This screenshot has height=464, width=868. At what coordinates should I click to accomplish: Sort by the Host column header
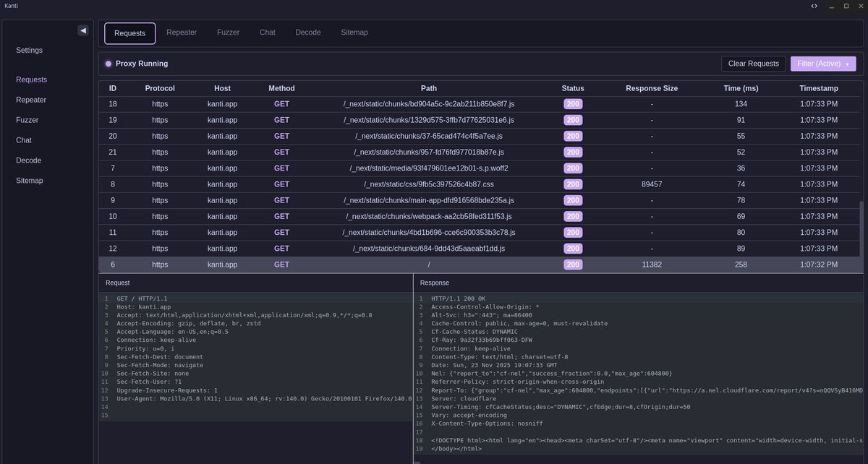point(223,88)
